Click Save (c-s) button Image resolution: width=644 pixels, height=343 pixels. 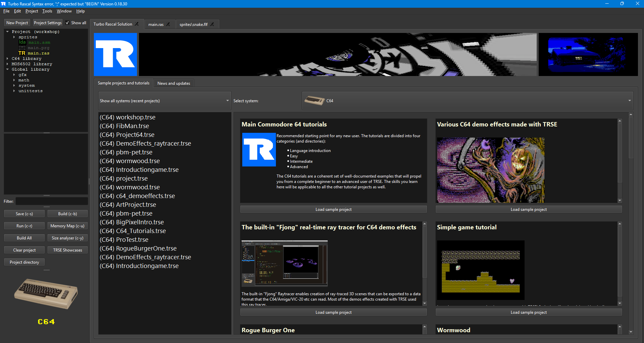(24, 214)
